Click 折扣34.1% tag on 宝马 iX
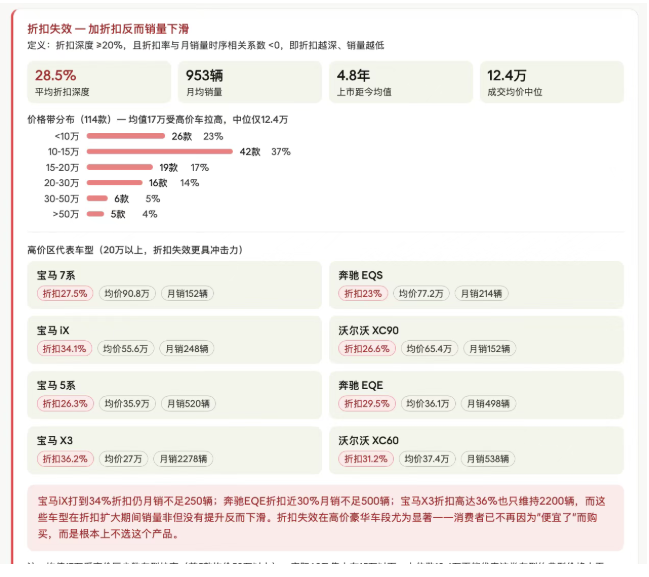Image resolution: width=649 pixels, height=577 pixels. click(x=64, y=349)
